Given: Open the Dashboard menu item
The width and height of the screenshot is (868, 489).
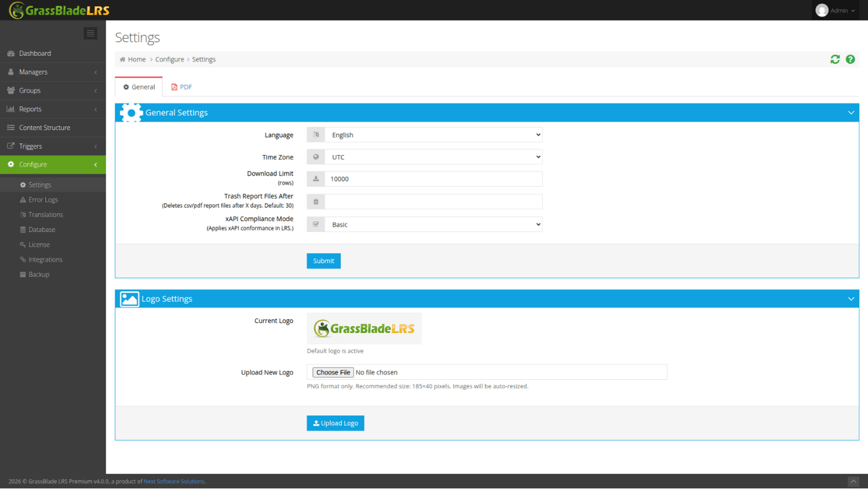Looking at the screenshot, I should click(x=53, y=53).
